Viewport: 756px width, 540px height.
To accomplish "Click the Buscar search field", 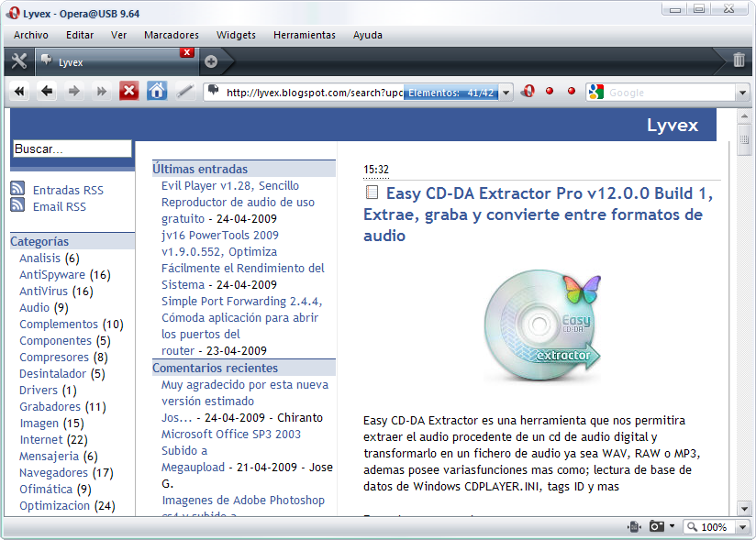I will point(72,149).
